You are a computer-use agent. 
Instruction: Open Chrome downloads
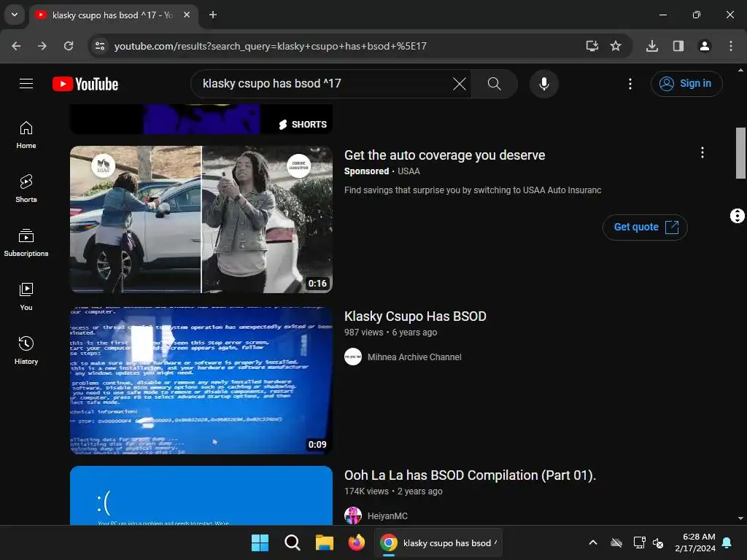(x=652, y=46)
